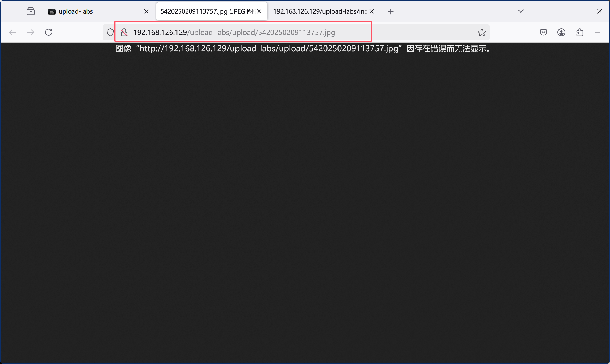Open the Extensions panel
Screen dimensions: 610x364
click(x=579, y=32)
